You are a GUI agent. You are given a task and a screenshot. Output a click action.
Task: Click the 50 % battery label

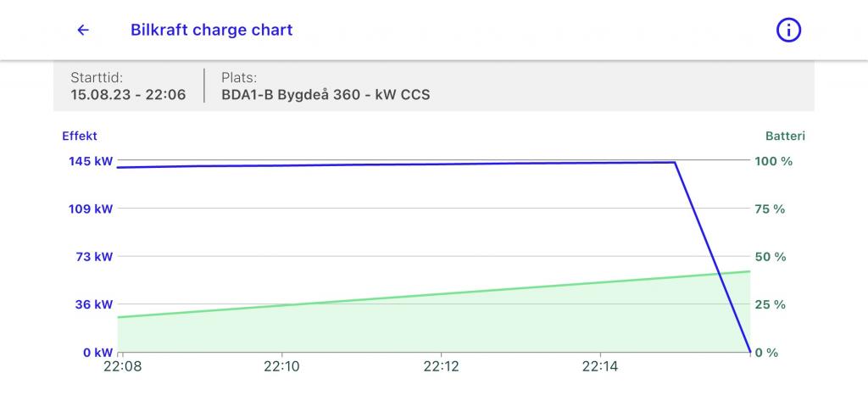(x=771, y=256)
